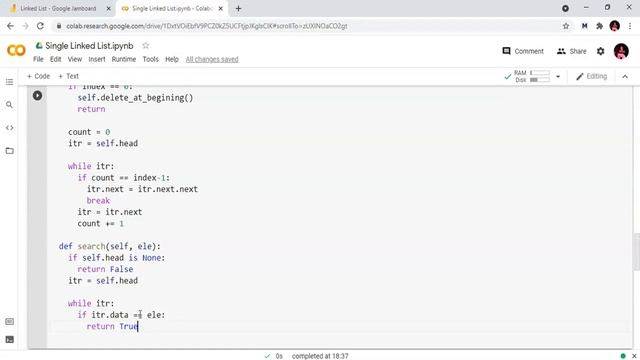The image size is (640, 360).
Task: Add a new Code cell
Action: pos(38,76)
